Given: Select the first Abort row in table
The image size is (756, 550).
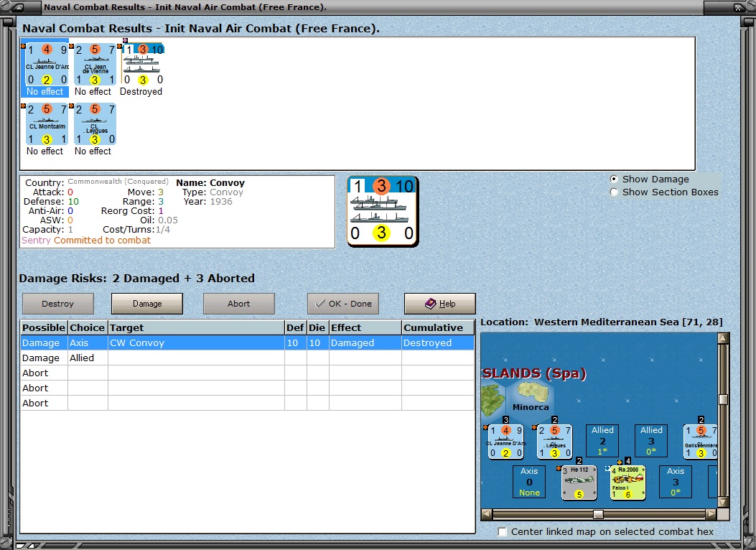Looking at the screenshot, I should [x=248, y=373].
